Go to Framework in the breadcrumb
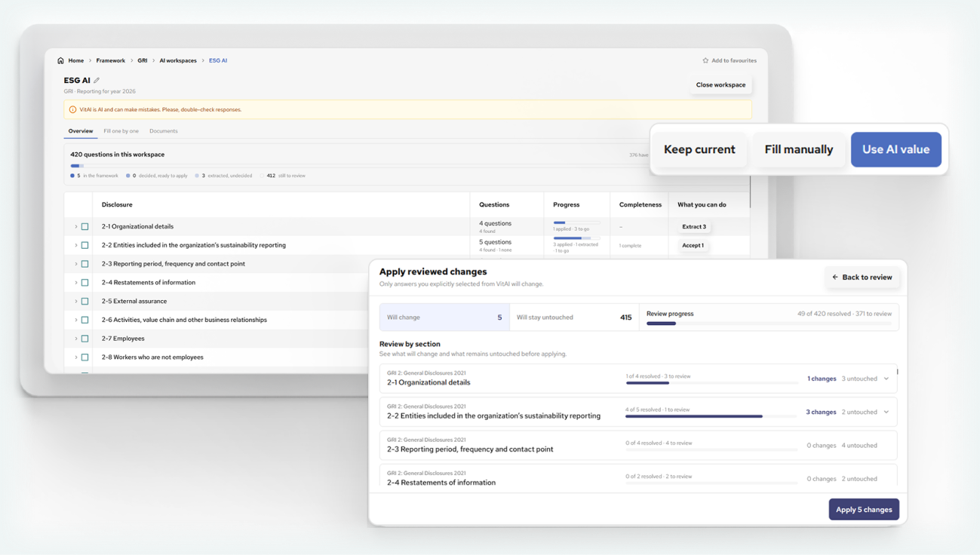The width and height of the screenshot is (980, 555). 110,60
